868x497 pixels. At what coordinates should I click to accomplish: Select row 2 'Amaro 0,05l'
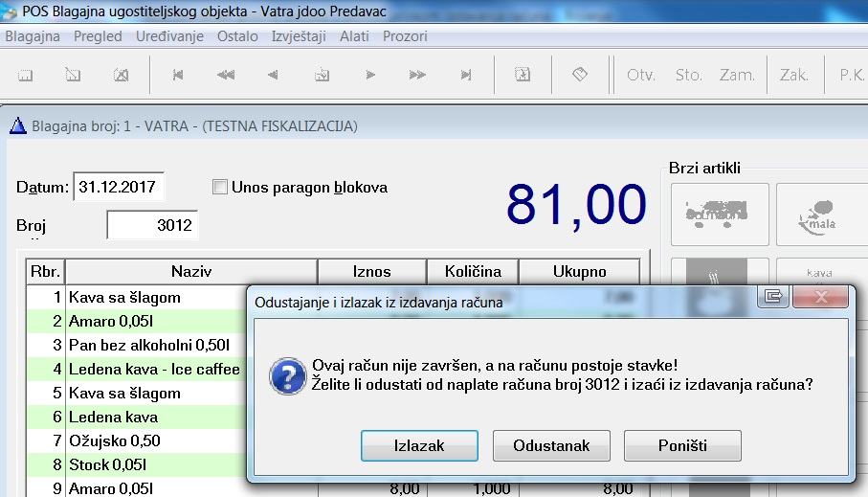(136, 322)
